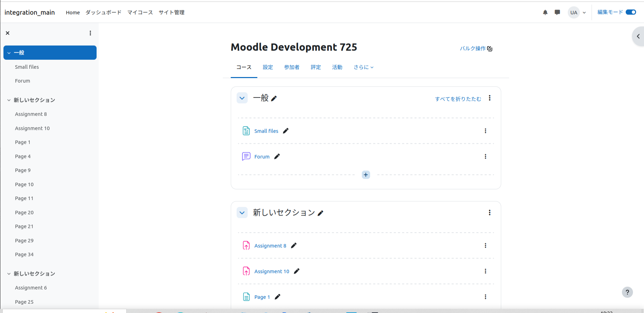This screenshot has width=644, height=313.
Task: Open course index options kebab menu
Action: click(x=90, y=33)
